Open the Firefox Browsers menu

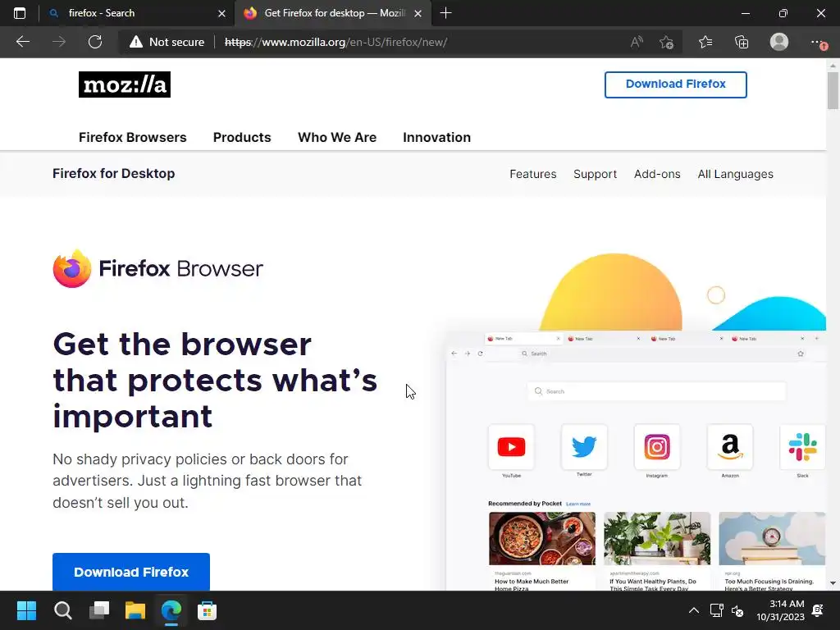(132, 137)
